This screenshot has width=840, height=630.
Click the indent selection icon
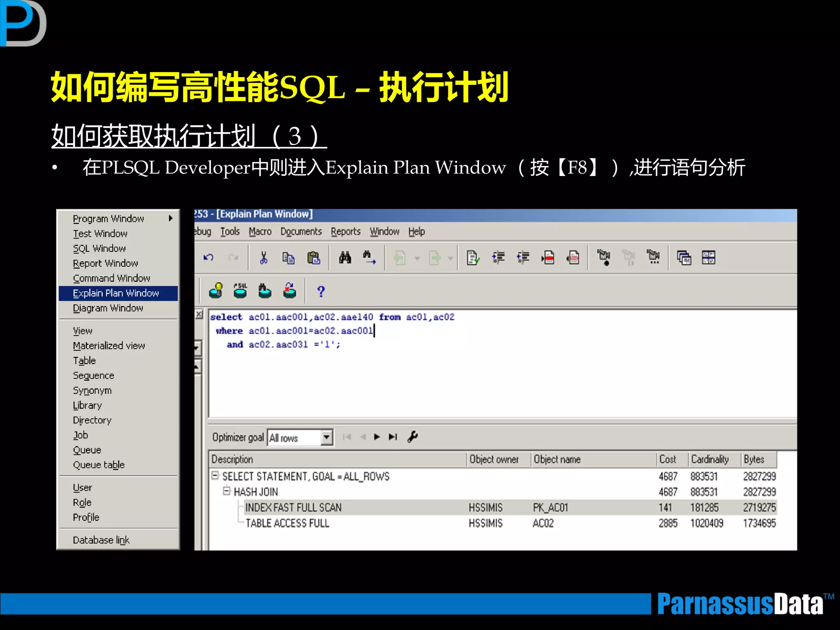(498, 258)
